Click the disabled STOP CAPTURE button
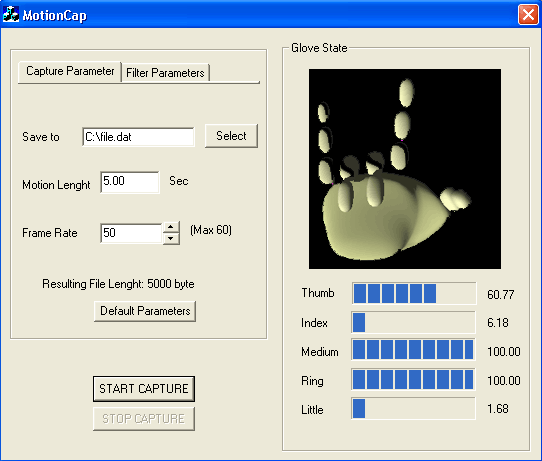This screenshot has width=542, height=461. coord(144,419)
